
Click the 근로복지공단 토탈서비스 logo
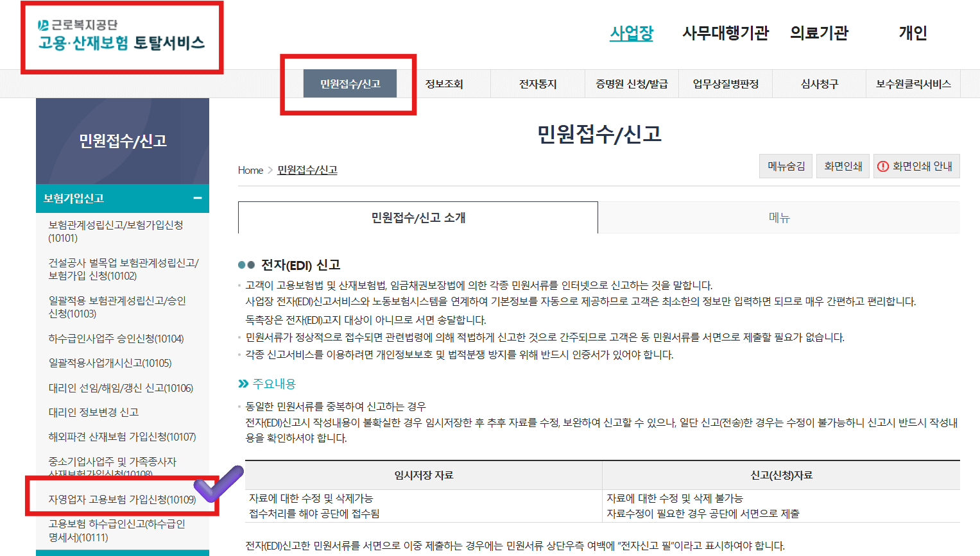[x=122, y=35]
